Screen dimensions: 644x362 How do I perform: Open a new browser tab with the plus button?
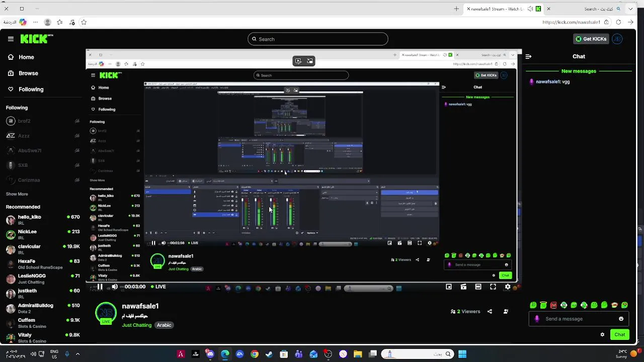pos(456,9)
